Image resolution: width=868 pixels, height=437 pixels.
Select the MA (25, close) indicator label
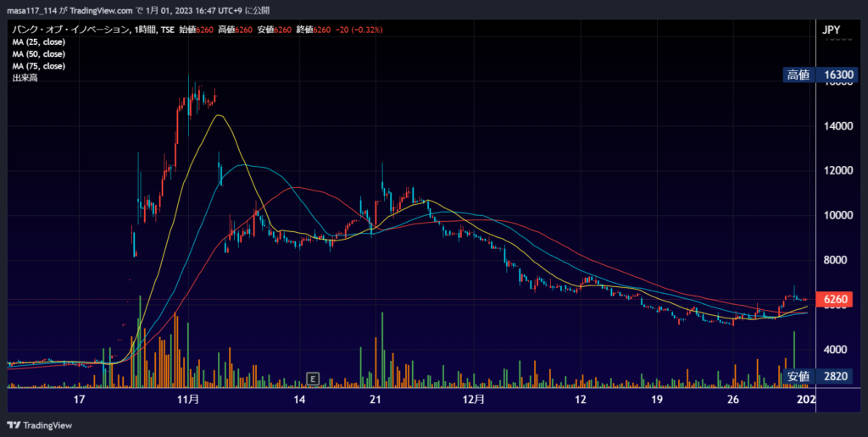tap(39, 42)
